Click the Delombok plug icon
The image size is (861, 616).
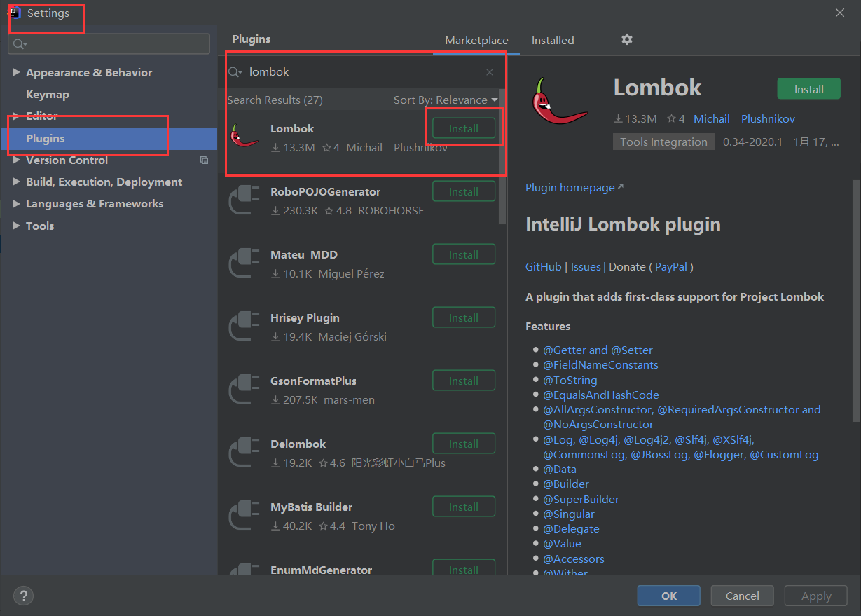pyautogui.click(x=244, y=453)
